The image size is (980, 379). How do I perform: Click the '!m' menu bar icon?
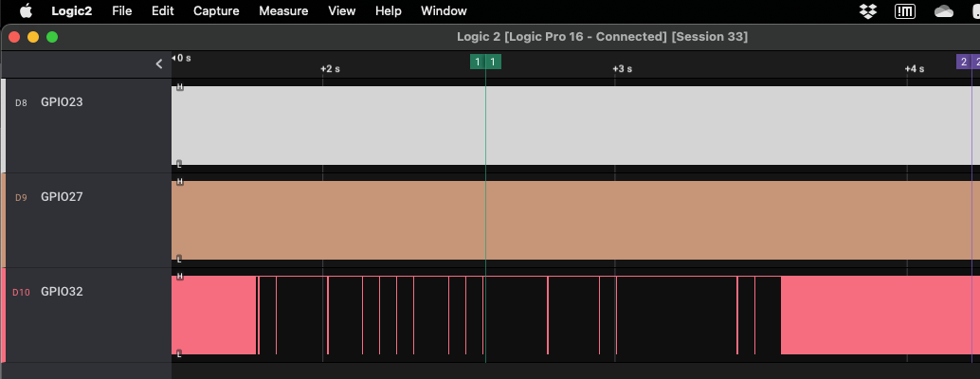[x=905, y=11]
